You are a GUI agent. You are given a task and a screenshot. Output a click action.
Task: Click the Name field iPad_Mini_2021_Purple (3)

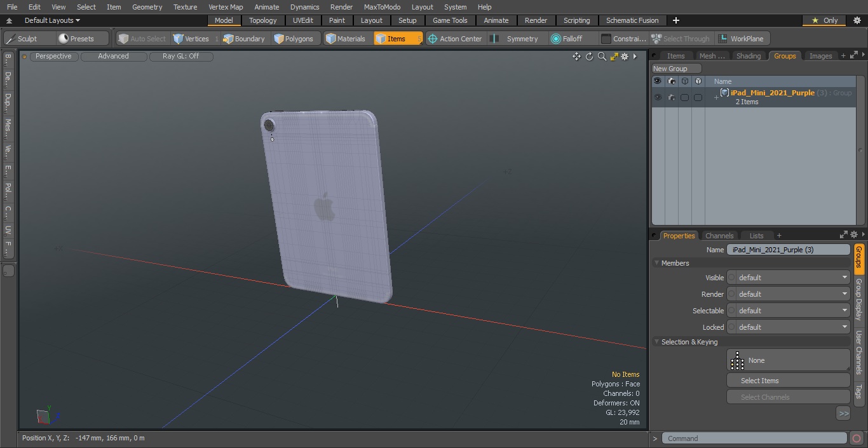788,250
